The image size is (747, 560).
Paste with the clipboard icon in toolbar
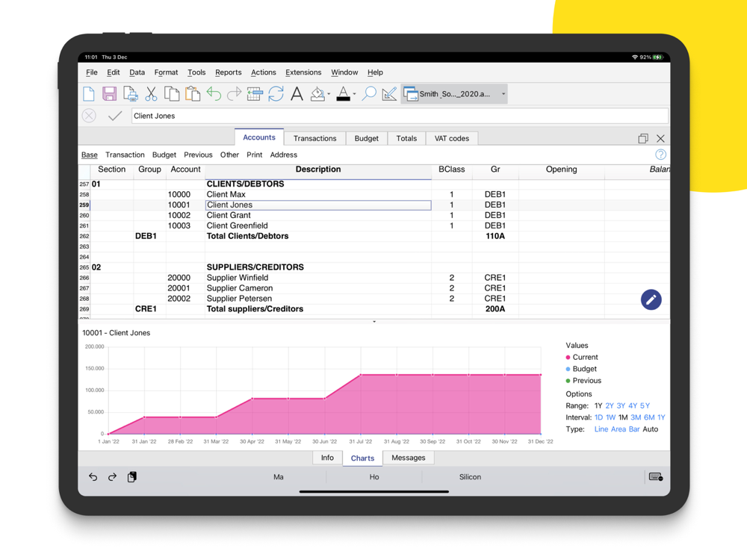(193, 94)
